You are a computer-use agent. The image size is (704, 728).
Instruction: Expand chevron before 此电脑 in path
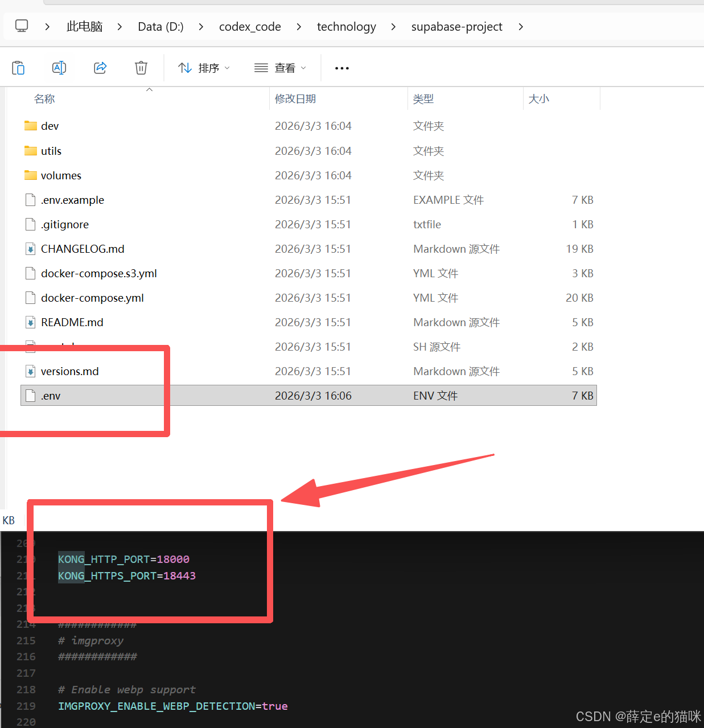coord(47,27)
